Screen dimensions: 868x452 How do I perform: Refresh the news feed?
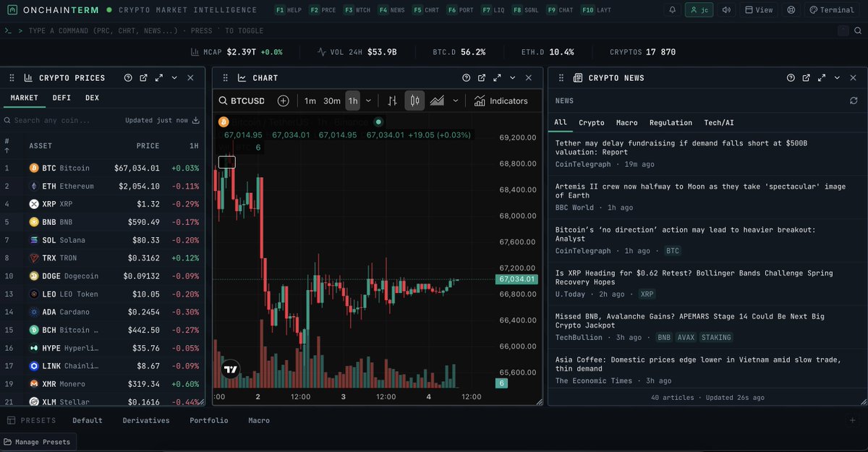coord(854,101)
